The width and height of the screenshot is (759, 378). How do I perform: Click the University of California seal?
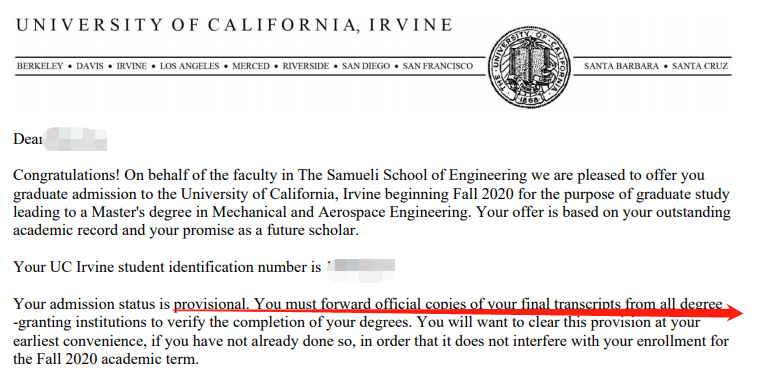(x=530, y=67)
